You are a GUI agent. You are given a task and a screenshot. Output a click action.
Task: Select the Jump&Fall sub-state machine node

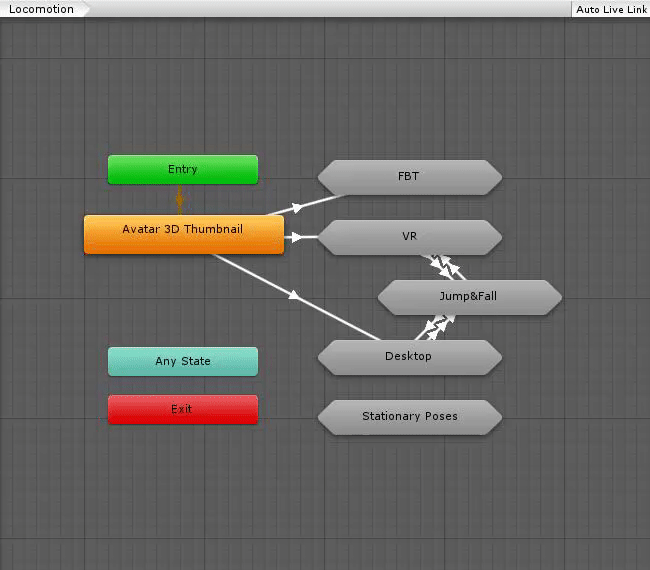[468, 296]
